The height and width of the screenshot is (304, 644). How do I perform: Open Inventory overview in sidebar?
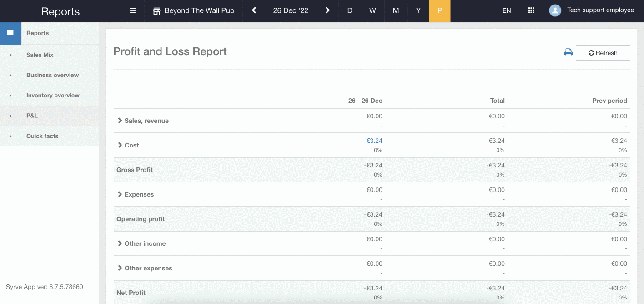point(53,96)
